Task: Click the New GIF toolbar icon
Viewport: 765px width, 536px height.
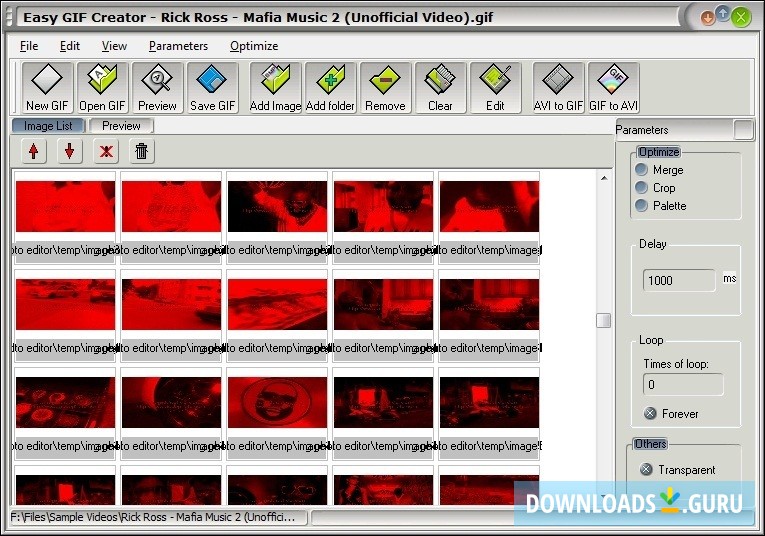Action: [x=47, y=88]
